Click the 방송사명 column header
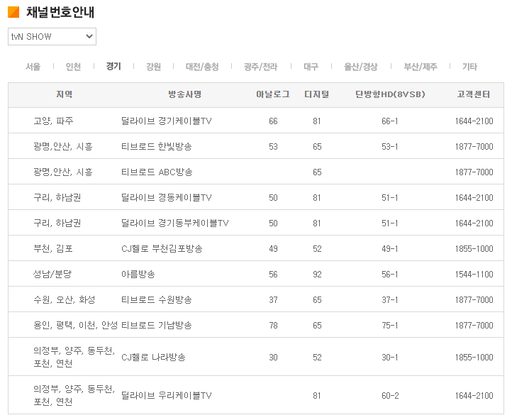 coord(185,94)
